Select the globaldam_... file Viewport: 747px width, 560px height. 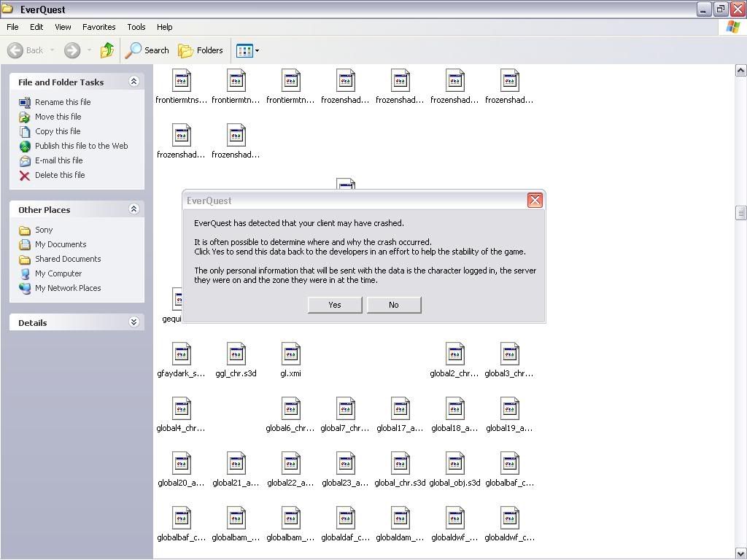point(400,524)
